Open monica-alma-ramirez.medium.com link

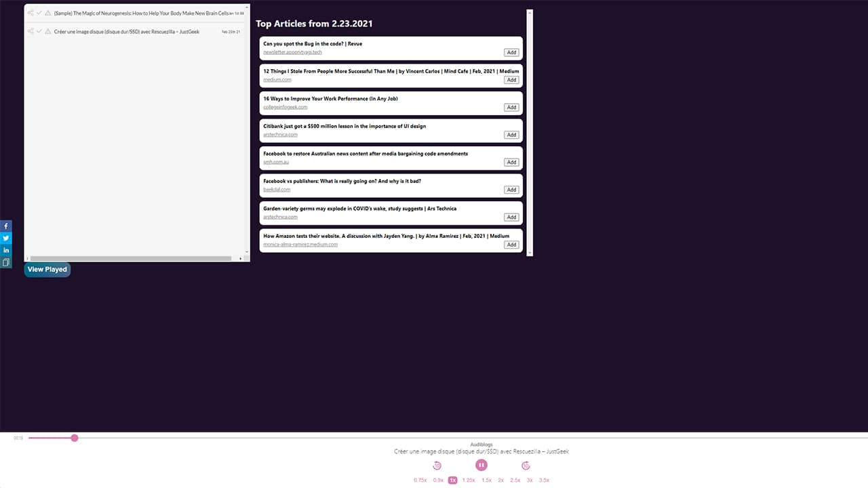click(x=300, y=245)
